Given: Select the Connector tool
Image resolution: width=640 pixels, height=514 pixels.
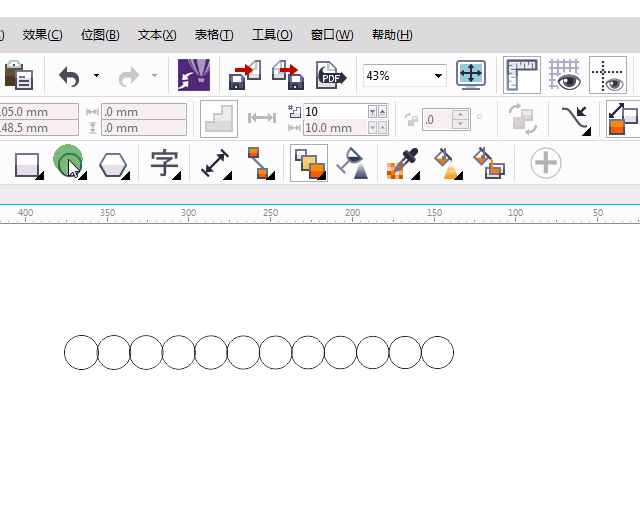Looking at the screenshot, I should (260, 163).
